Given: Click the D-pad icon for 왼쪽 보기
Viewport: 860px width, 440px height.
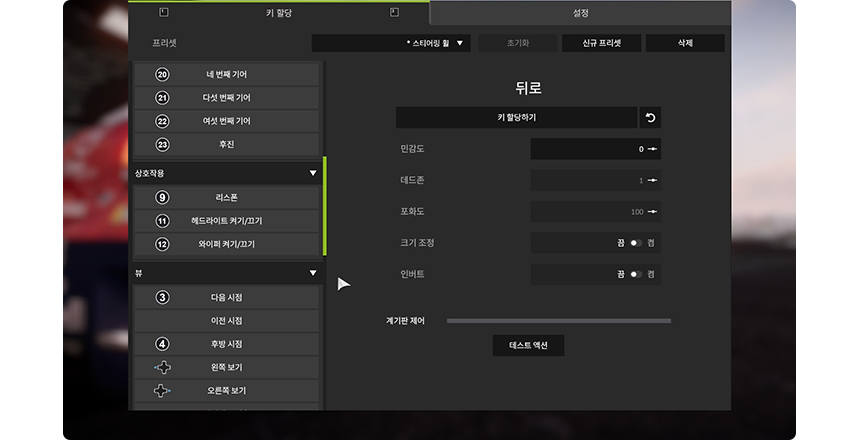Looking at the screenshot, I should (163, 367).
